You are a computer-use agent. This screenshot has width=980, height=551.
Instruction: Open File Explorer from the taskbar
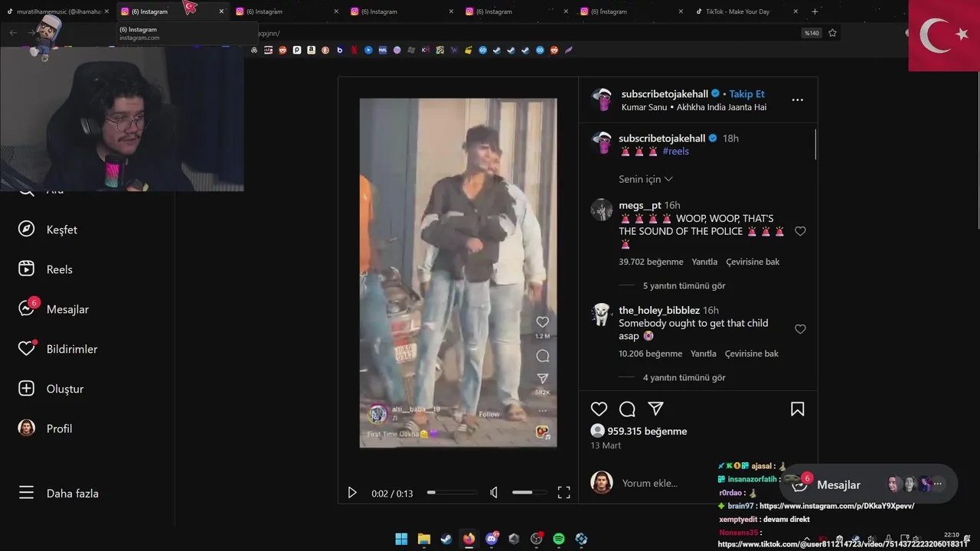click(x=424, y=539)
